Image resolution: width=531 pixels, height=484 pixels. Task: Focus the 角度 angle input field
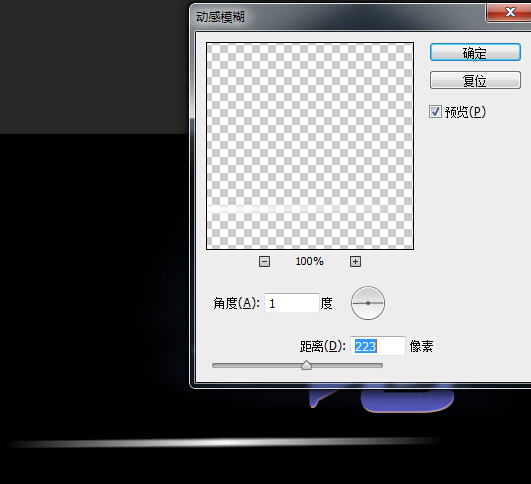(292, 303)
